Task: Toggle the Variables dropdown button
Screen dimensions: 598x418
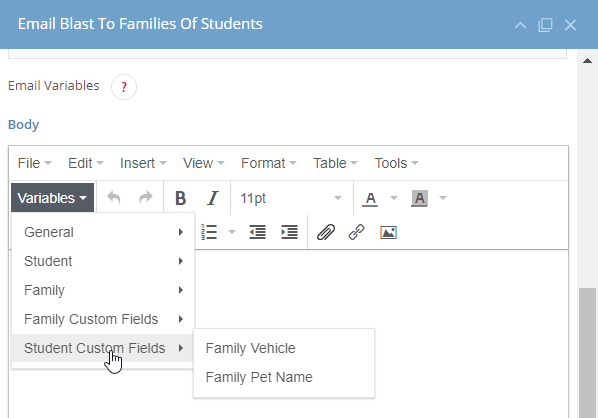Action: [x=53, y=198]
